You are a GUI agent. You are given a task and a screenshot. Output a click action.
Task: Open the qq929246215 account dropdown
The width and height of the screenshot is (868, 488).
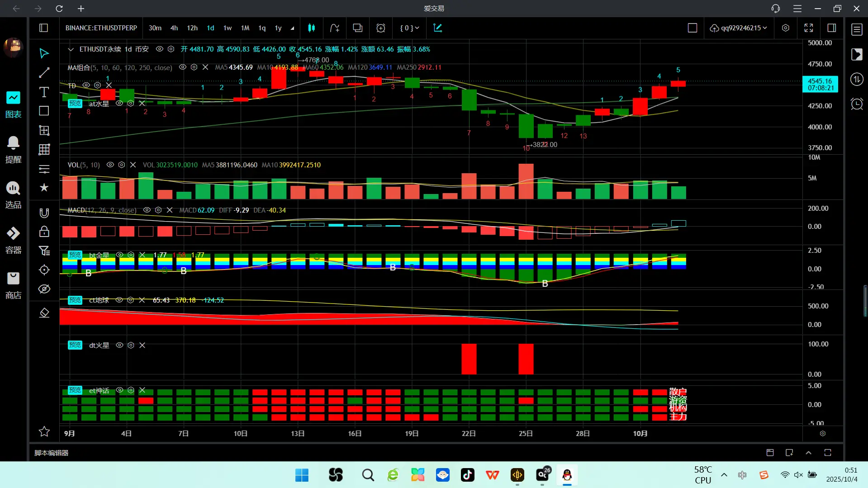coord(739,28)
